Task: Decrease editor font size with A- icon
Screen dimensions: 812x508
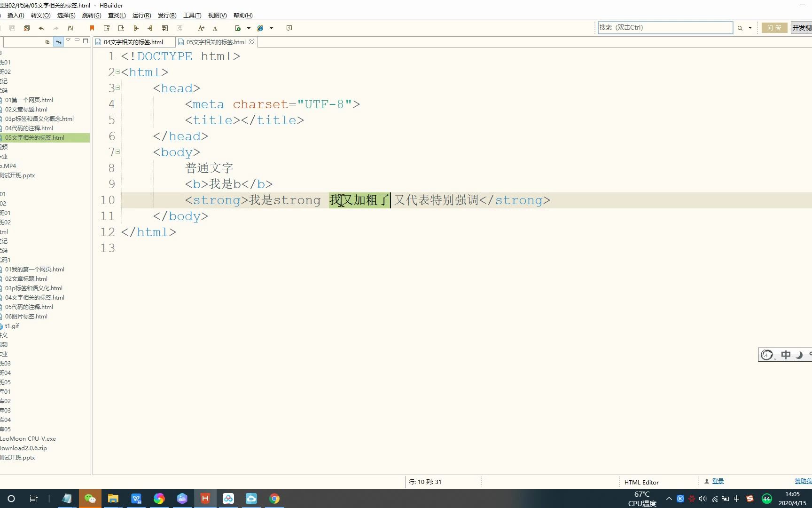Action: coord(216,28)
